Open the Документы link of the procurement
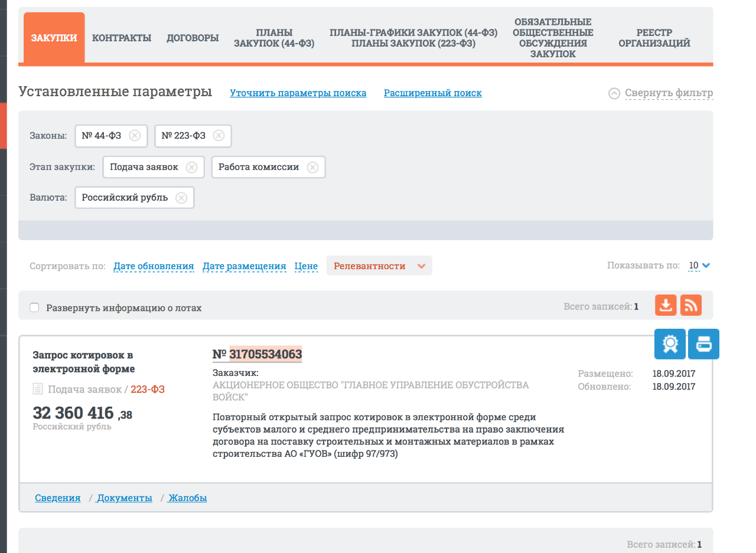The height and width of the screenshot is (553, 756). point(125,498)
